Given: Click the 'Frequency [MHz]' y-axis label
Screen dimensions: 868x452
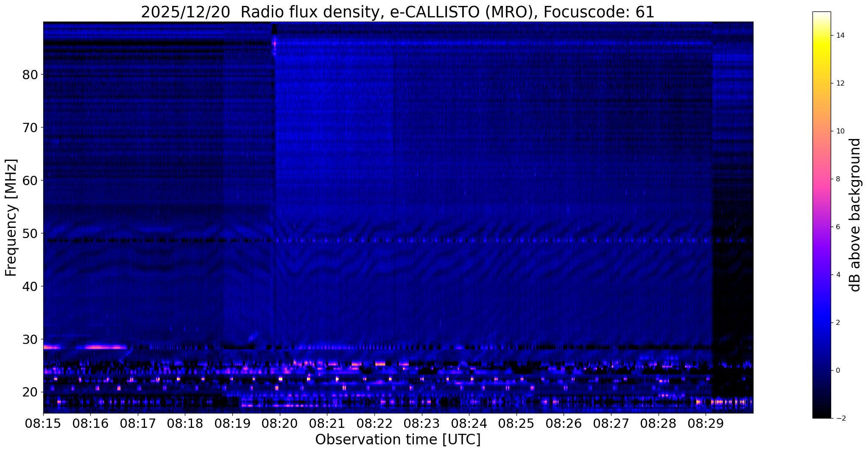Looking at the screenshot, I should tap(11, 217).
